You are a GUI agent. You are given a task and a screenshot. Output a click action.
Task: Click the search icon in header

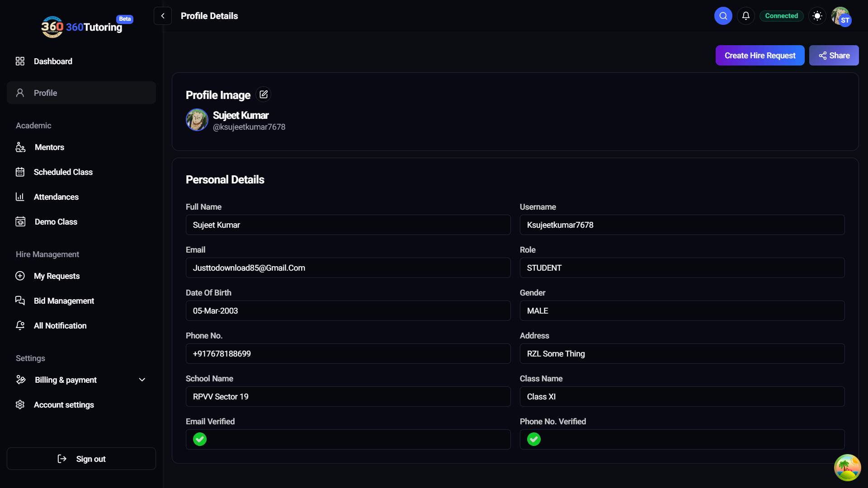tap(723, 16)
